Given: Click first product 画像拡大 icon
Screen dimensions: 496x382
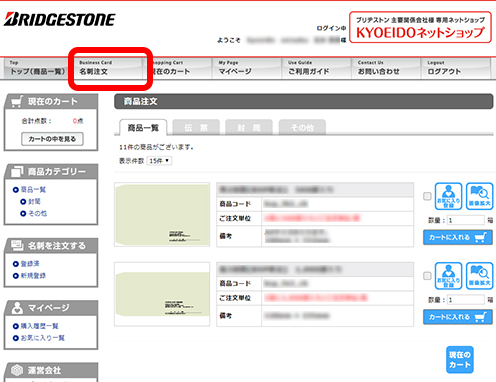Looking at the screenshot, I should tap(479, 196).
